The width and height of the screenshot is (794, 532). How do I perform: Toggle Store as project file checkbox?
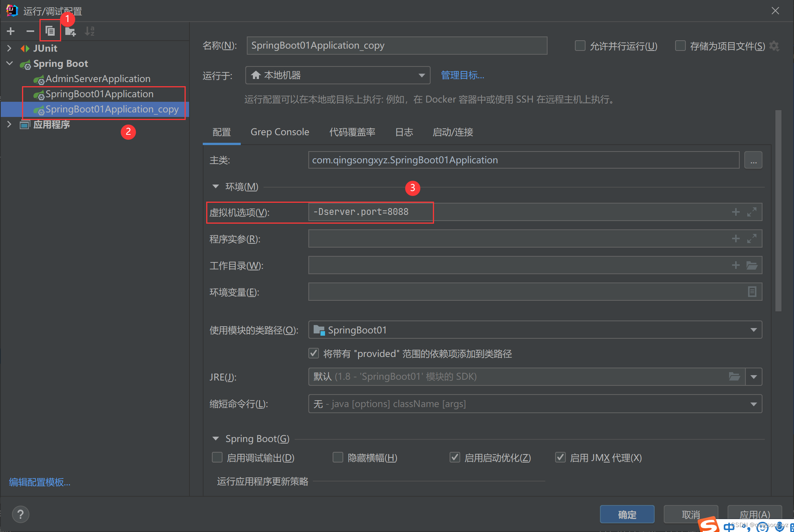(680, 46)
